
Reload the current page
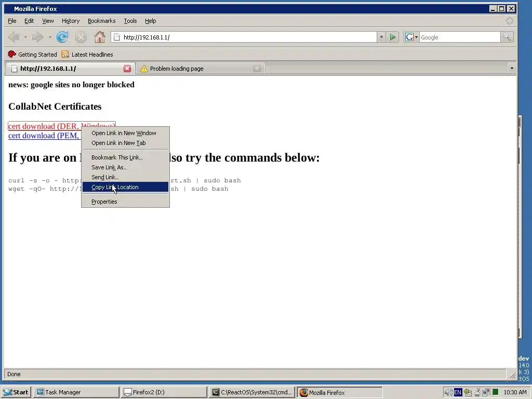62,37
